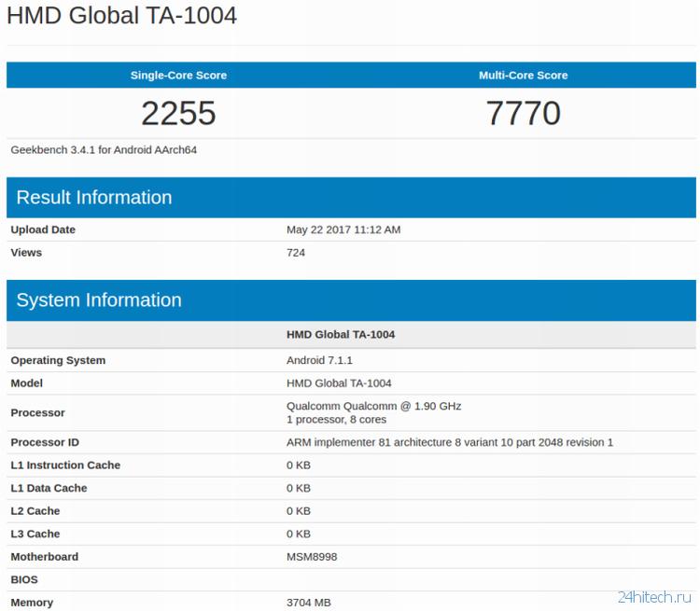Click the System Information section header
700x611 pixels.
[x=99, y=299]
